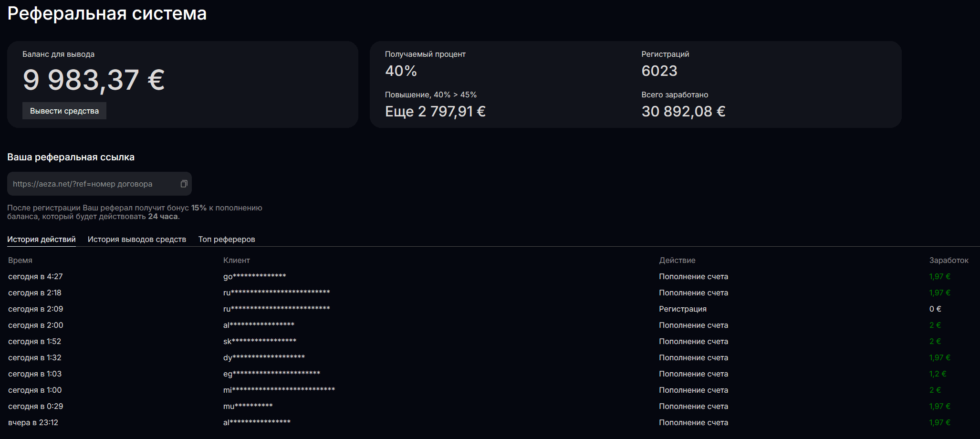Click the 30 892,08 € total earned value
This screenshot has width=980, height=439.
683,111
